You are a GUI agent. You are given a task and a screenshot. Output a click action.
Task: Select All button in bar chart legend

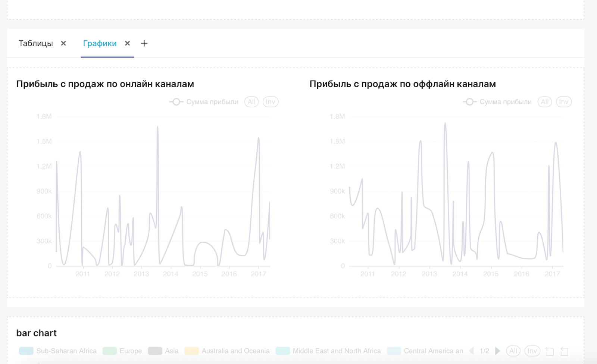[513, 351]
